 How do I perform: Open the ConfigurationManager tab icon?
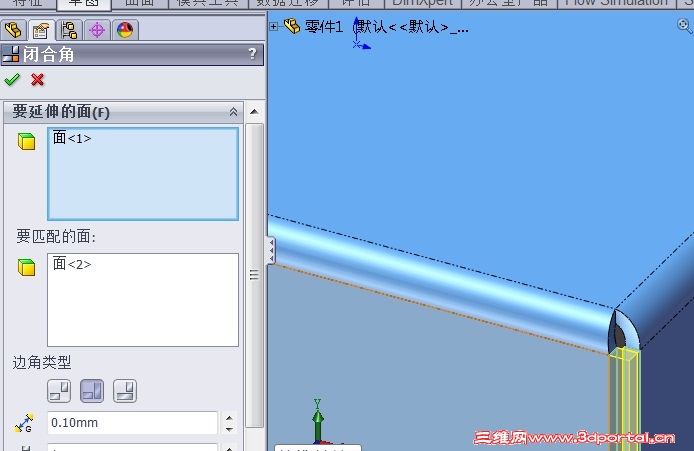(69, 30)
